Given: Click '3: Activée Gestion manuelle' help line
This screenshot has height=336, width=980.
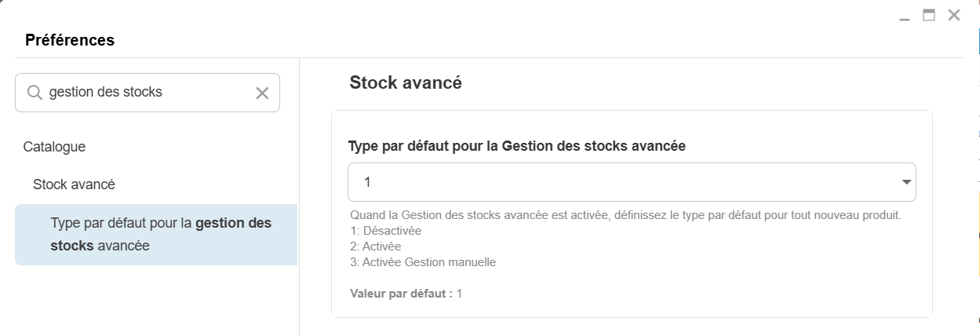Looking at the screenshot, I should click(424, 262).
